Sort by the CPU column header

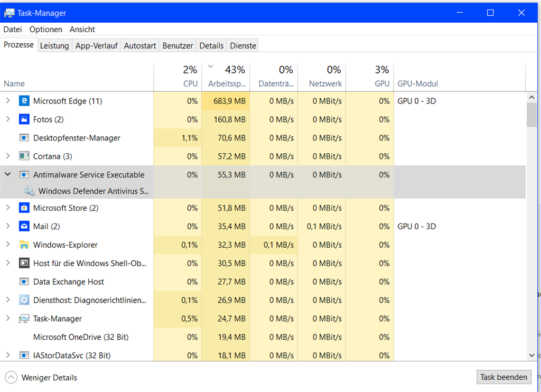[178, 77]
